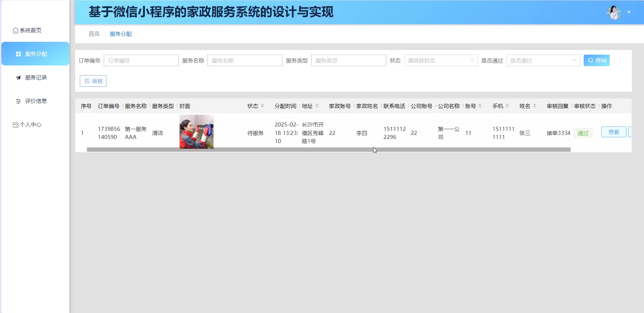Sort the table by 状态 column arrows

pyautogui.click(x=262, y=106)
